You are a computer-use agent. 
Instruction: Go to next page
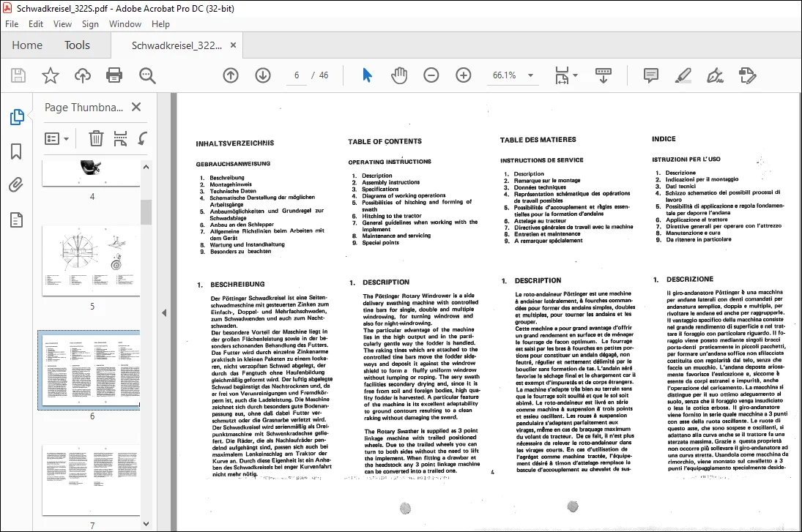coord(263,75)
